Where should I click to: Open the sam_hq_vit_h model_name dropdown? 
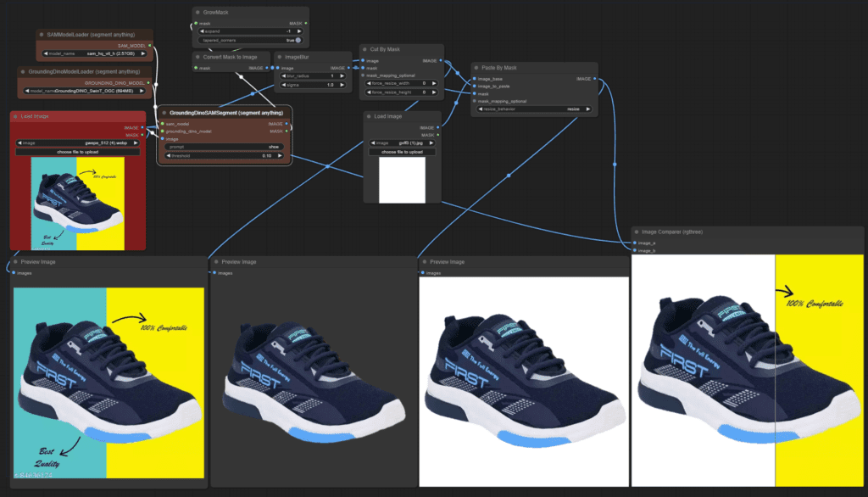click(95, 53)
